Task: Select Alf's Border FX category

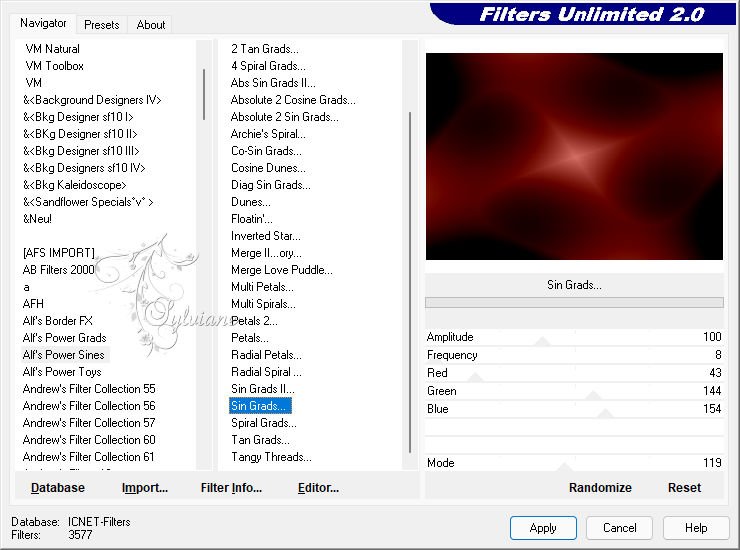Action: [x=58, y=321]
